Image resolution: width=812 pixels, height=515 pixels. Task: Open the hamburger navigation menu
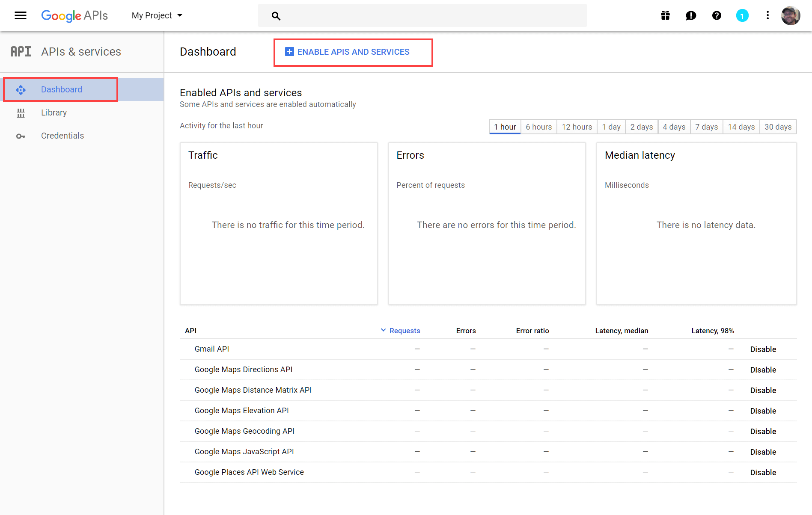point(21,16)
